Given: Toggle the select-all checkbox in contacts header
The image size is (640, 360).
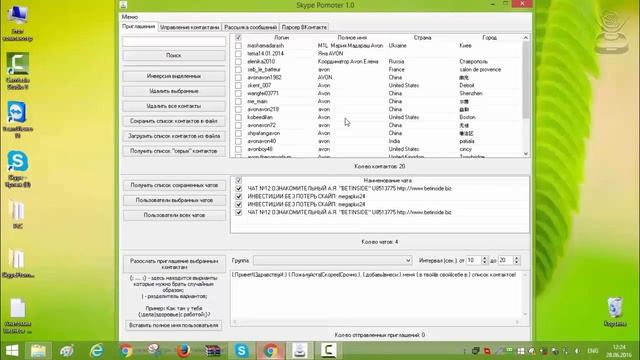Looking at the screenshot, I should (238, 38).
